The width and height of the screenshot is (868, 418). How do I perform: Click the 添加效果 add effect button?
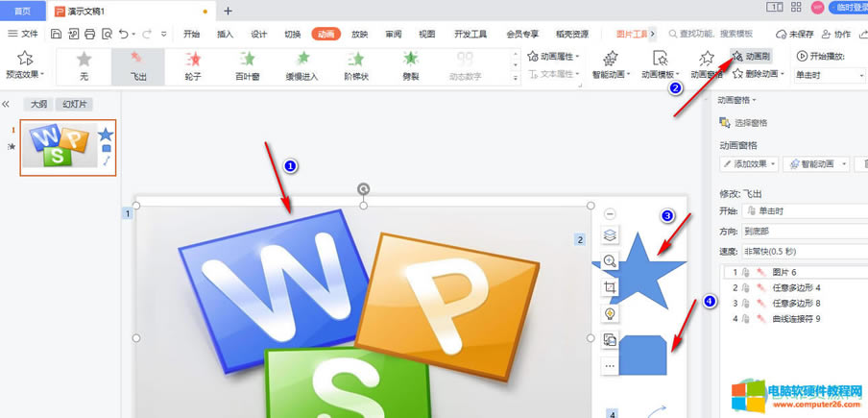point(748,164)
